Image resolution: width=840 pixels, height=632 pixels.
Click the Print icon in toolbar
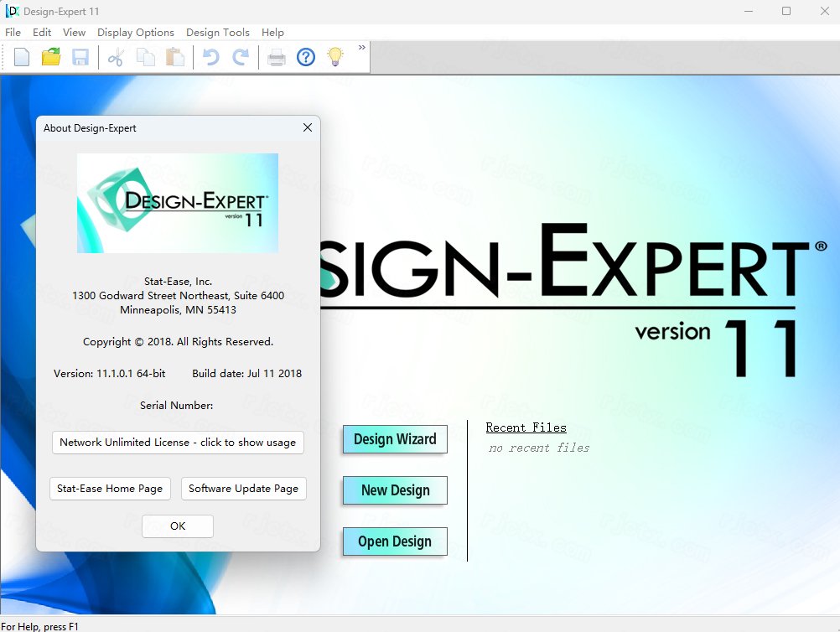pos(277,57)
